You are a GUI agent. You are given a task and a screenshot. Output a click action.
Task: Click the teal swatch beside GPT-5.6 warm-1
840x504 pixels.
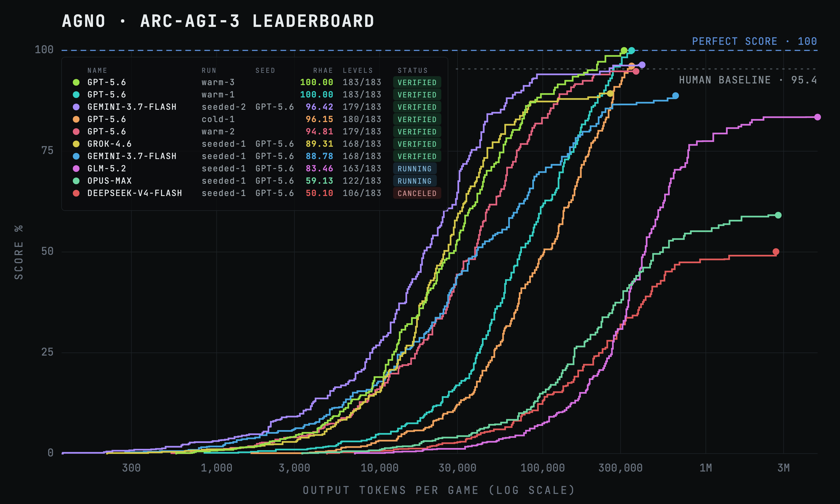(x=76, y=94)
